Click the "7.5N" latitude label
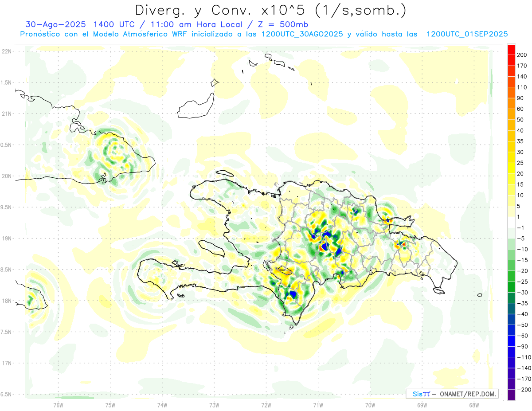532x411 pixels. (6, 332)
